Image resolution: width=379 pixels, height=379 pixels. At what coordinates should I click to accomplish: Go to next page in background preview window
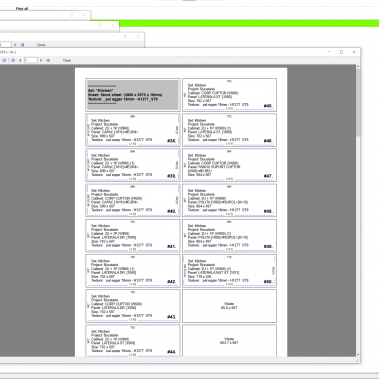(x=15, y=45)
